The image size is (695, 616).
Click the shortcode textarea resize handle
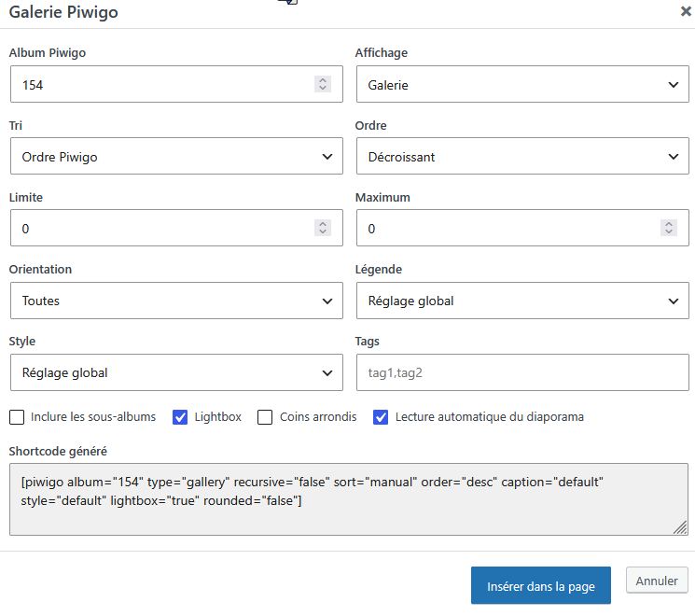click(x=680, y=527)
